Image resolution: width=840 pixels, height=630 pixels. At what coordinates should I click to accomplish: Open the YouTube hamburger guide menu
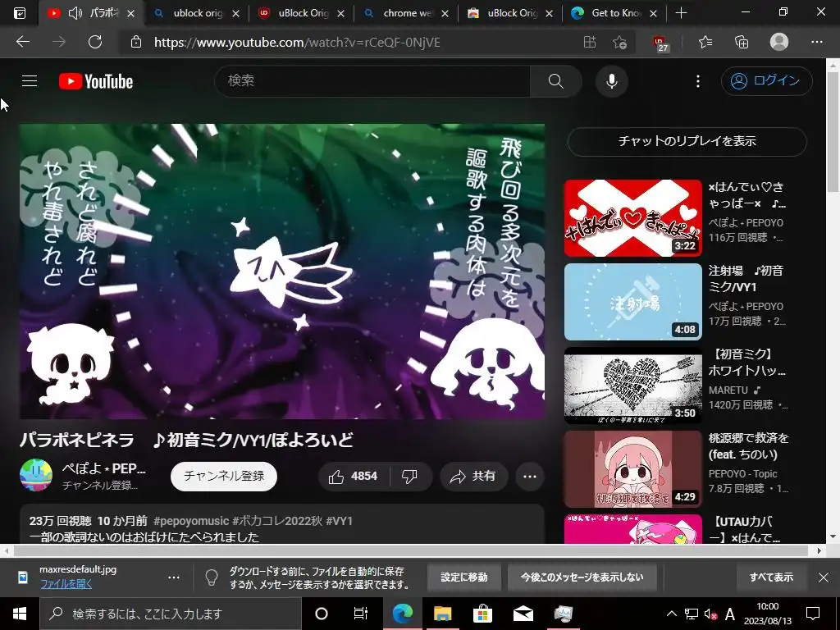30,81
